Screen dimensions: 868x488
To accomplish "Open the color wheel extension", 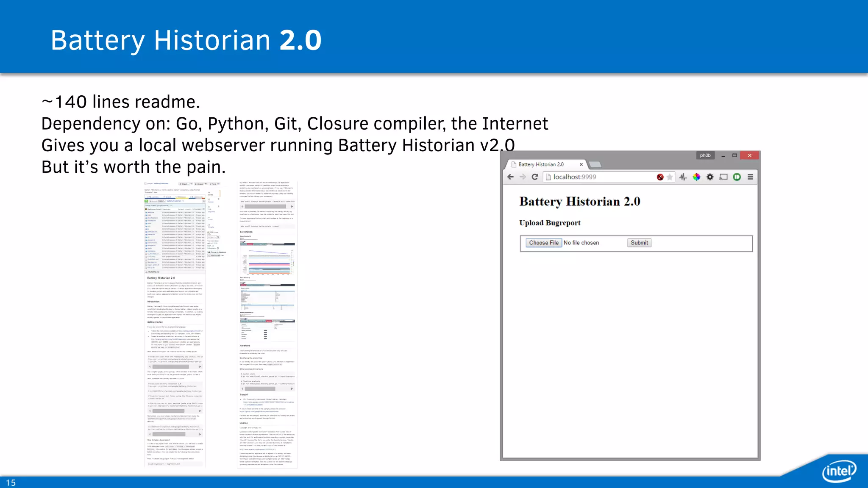I will tap(696, 177).
